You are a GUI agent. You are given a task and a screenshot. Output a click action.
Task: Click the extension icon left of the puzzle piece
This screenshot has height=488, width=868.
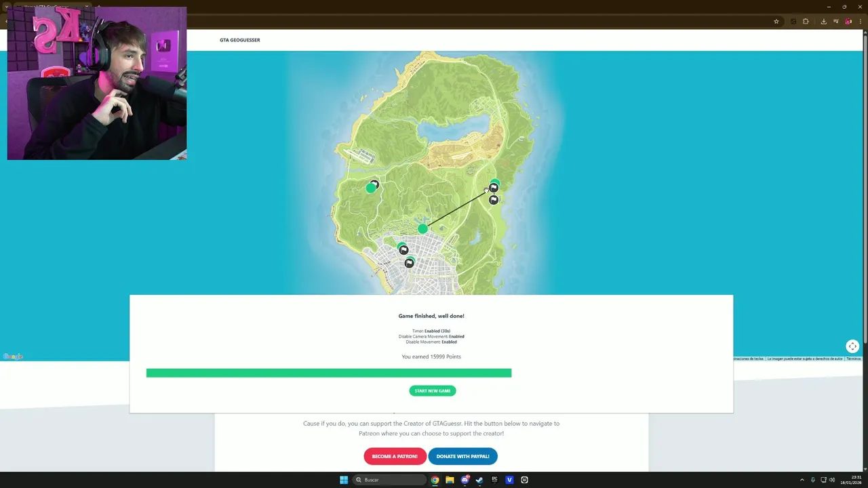tap(793, 22)
